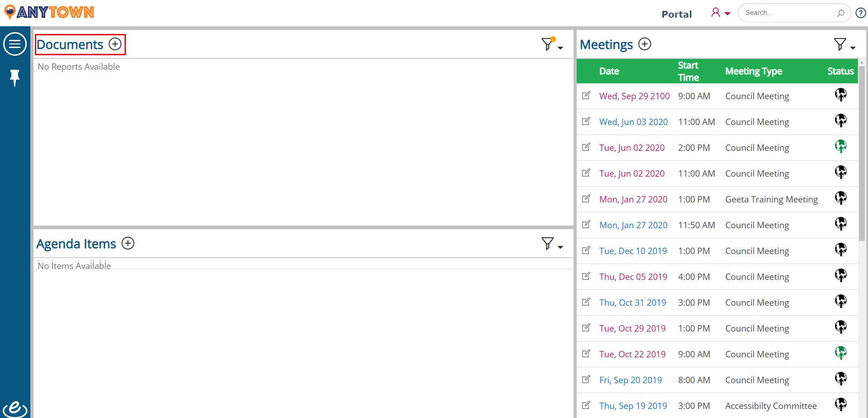Click green status icon for Tue, Oct 22 2019
This screenshot has height=418, width=868.
pyautogui.click(x=841, y=353)
